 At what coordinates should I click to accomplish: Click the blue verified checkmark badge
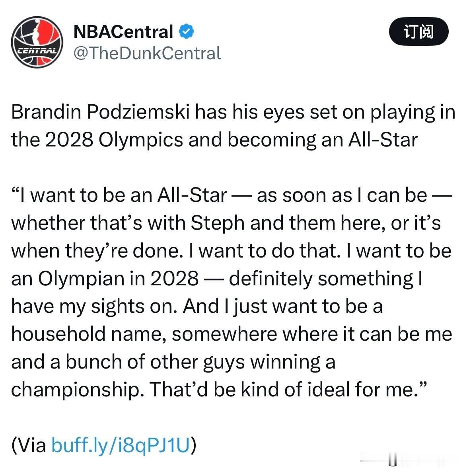pos(186,31)
